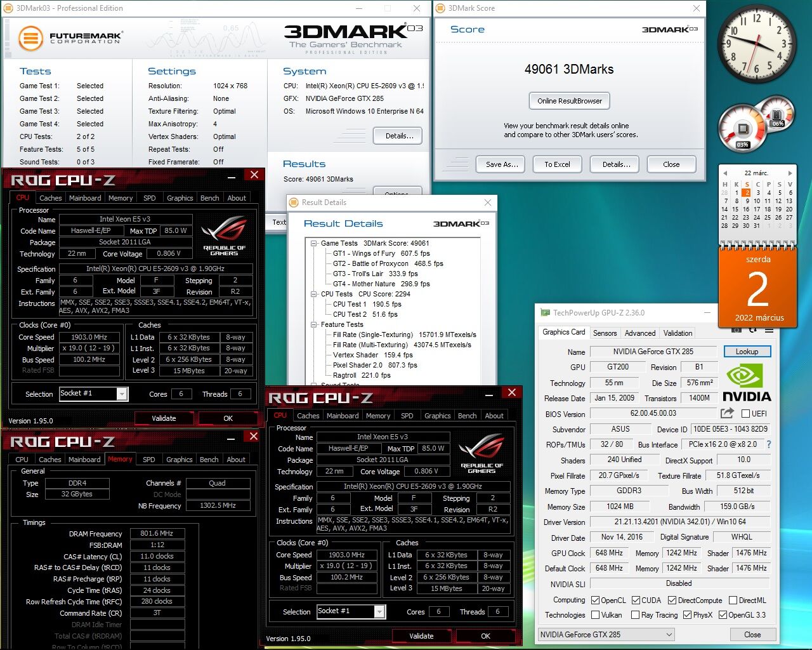Open Caches tab in top CPU-Z window
The image size is (812, 650).
(51, 198)
